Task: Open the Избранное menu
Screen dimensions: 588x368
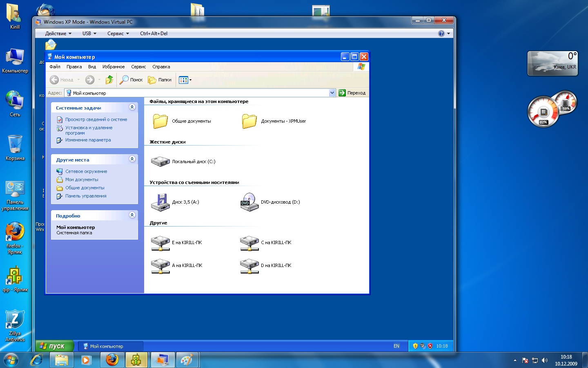Action: (114, 67)
